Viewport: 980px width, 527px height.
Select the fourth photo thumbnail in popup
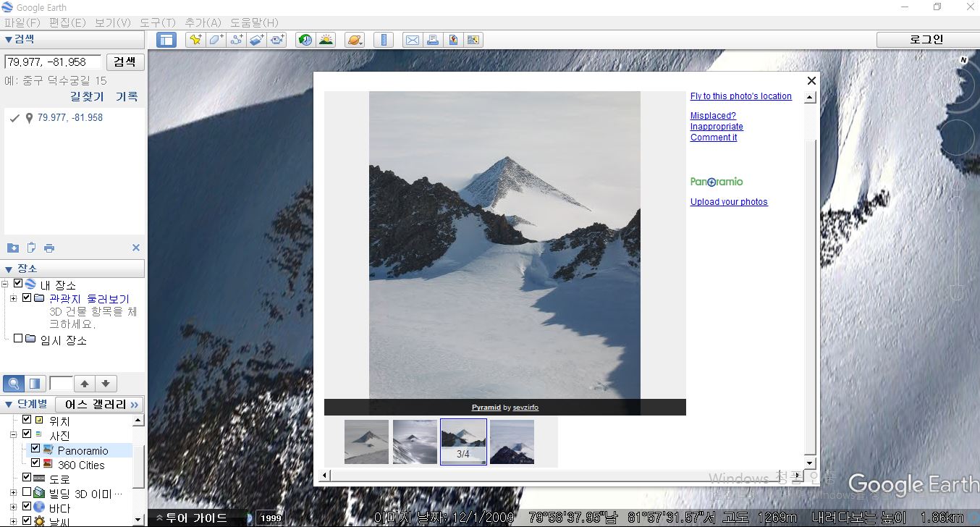click(x=512, y=442)
